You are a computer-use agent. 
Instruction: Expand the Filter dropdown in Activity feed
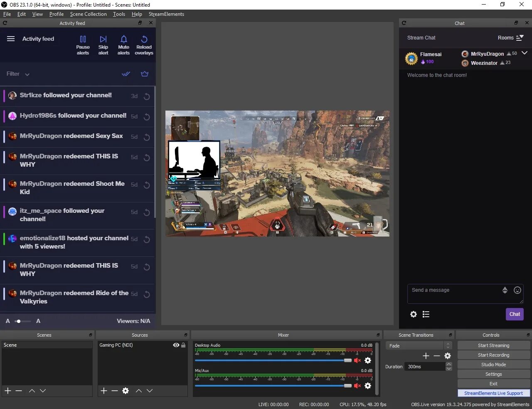pyautogui.click(x=18, y=74)
